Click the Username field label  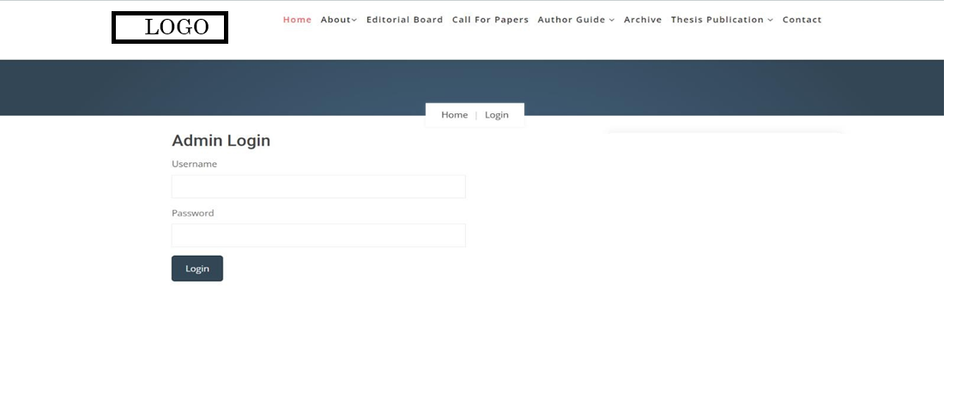tap(194, 164)
